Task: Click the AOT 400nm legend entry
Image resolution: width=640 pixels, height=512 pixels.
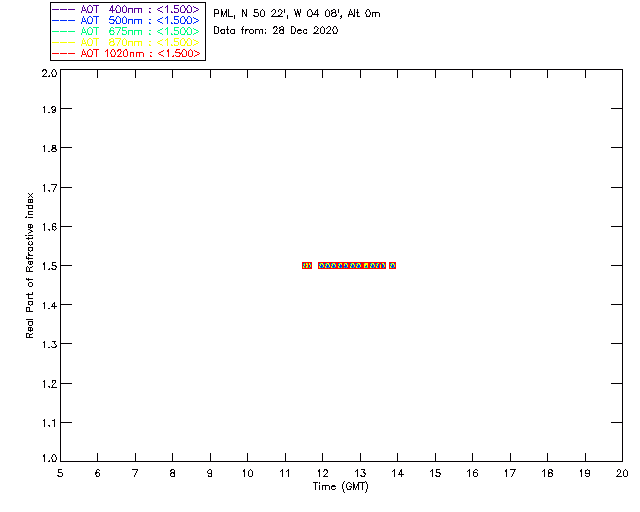Action: 126,9
